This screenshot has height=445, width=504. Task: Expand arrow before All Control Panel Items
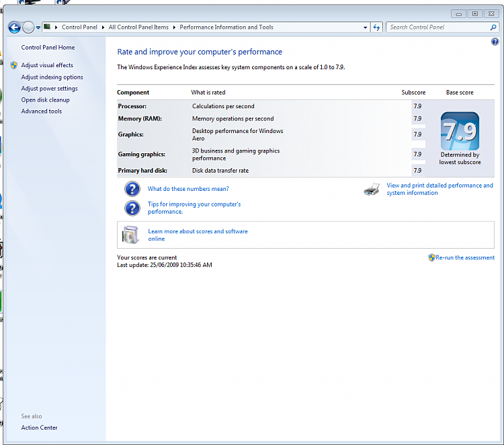click(x=103, y=28)
